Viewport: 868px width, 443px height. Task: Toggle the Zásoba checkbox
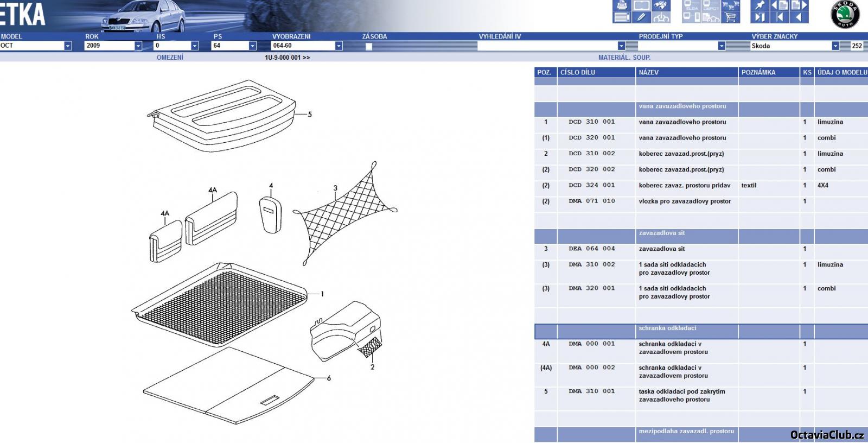(369, 47)
